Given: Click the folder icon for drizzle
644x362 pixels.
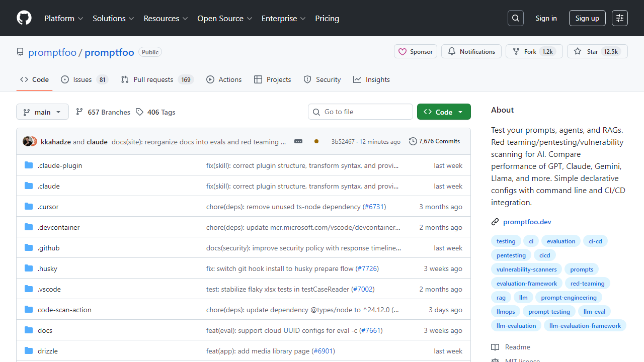Looking at the screenshot, I should coord(29,351).
